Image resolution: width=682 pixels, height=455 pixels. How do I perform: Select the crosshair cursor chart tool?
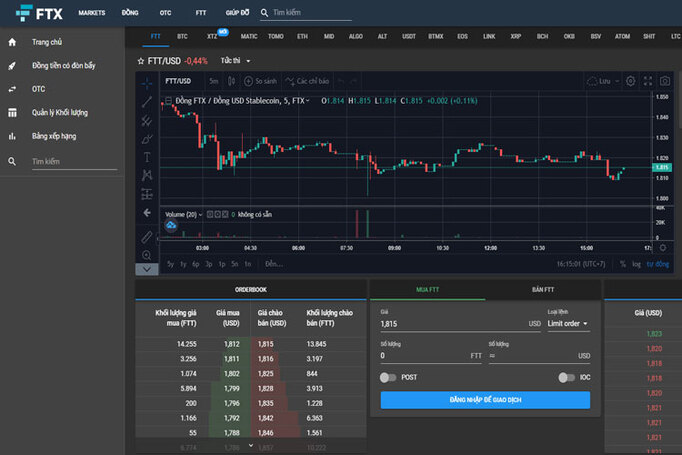[x=147, y=82]
